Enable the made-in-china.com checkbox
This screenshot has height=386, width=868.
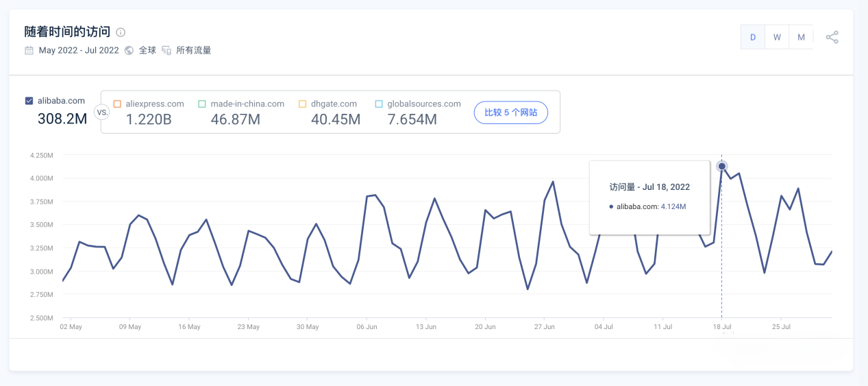(x=202, y=104)
